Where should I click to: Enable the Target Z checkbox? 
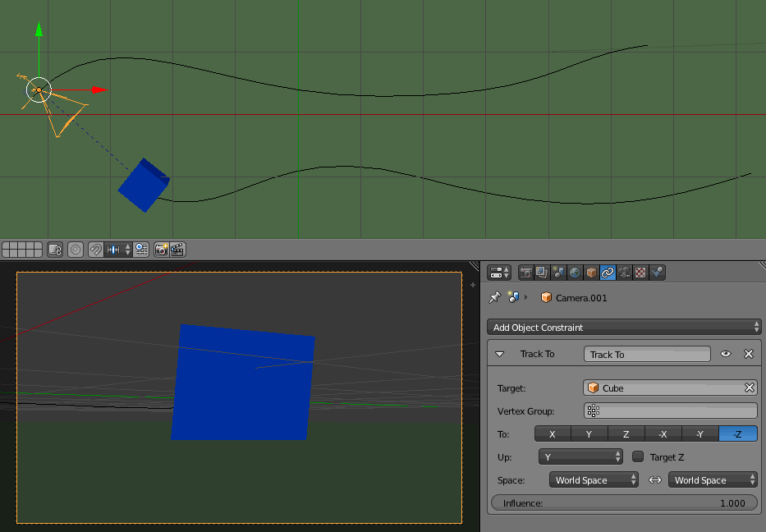click(x=638, y=456)
